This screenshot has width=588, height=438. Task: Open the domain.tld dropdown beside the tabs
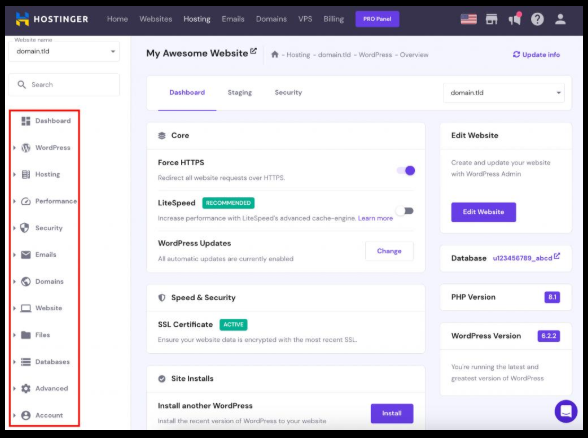click(x=504, y=93)
